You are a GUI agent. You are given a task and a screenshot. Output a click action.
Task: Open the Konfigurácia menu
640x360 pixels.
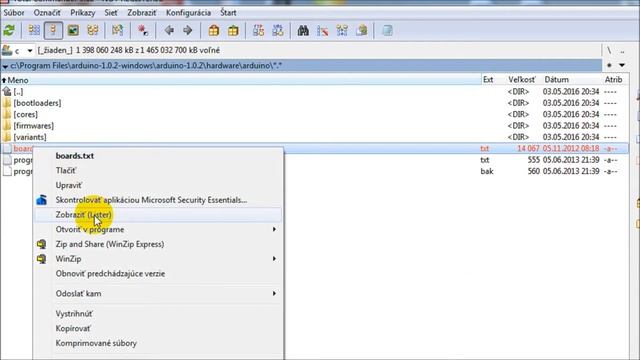(x=189, y=13)
